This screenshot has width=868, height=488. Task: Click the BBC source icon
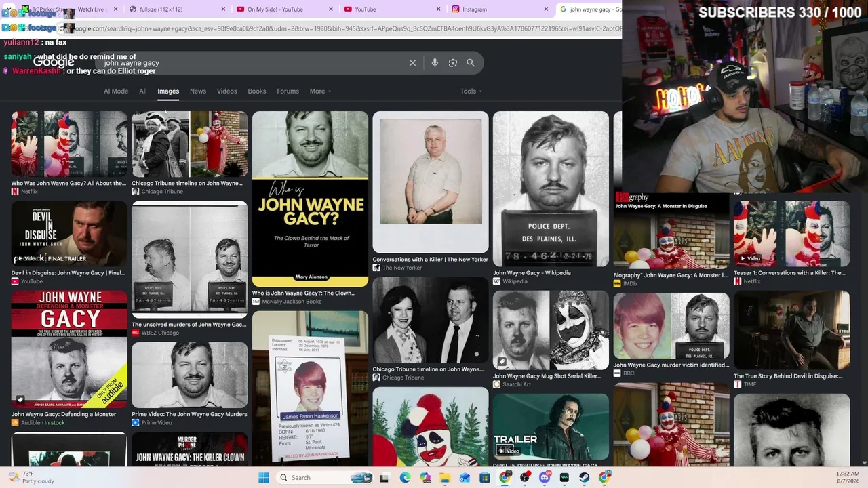click(617, 373)
